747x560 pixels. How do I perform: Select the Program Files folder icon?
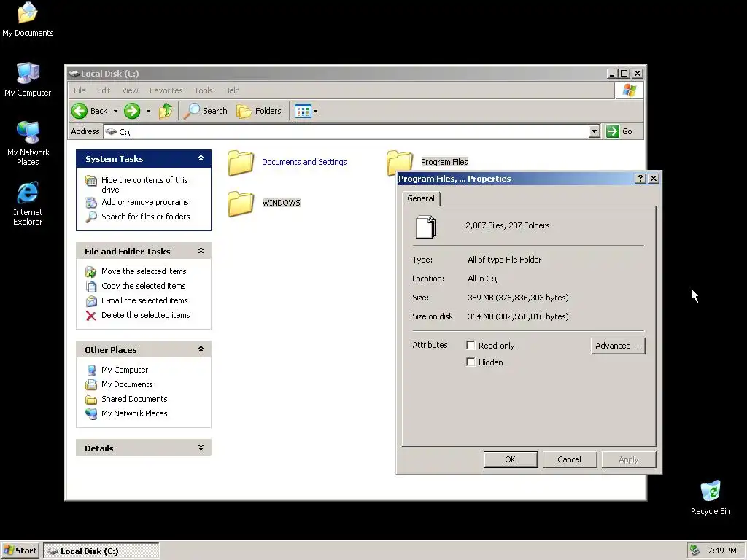click(x=399, y=161)
